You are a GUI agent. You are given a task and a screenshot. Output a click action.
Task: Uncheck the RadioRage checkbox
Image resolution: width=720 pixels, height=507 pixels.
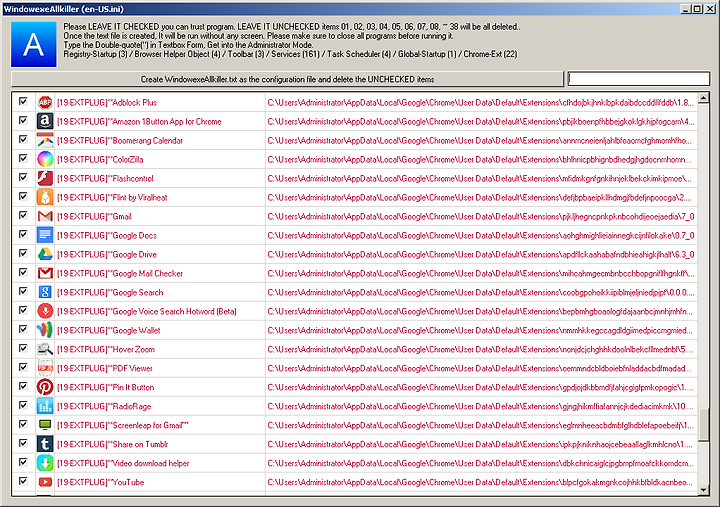[x=23, y=405]
